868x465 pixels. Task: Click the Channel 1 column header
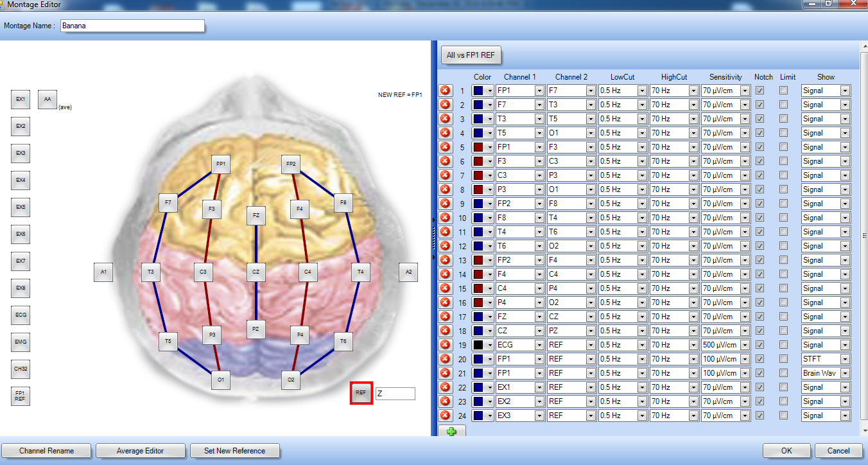pos(519,77)
